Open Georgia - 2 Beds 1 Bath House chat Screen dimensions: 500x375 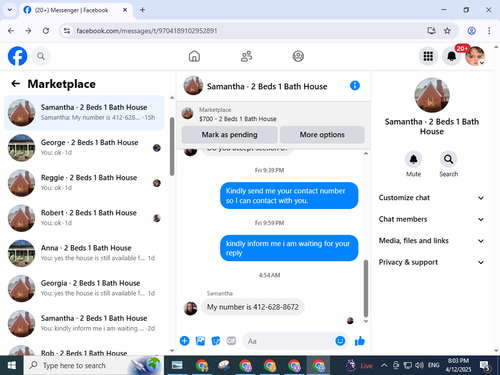84,288
